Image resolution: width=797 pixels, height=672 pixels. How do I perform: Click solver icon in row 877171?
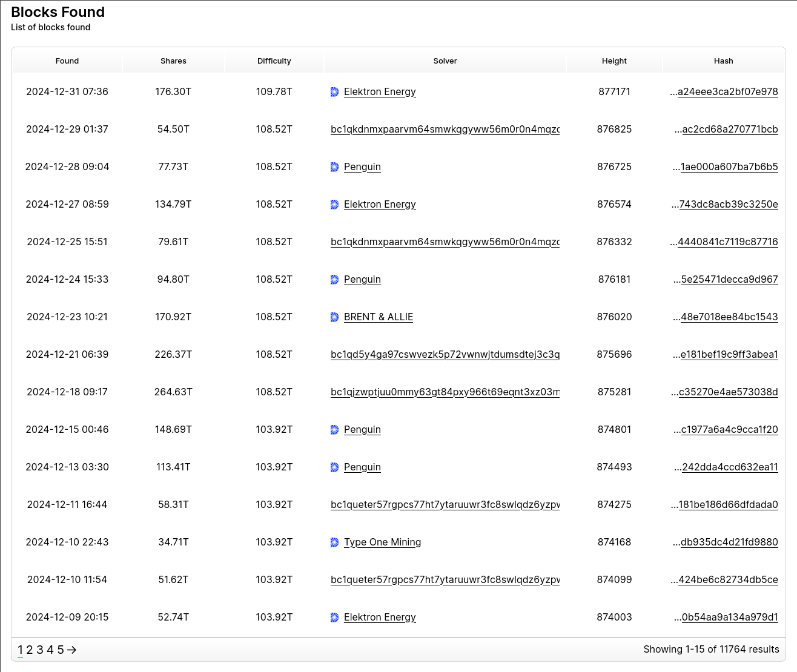point(334,92)
